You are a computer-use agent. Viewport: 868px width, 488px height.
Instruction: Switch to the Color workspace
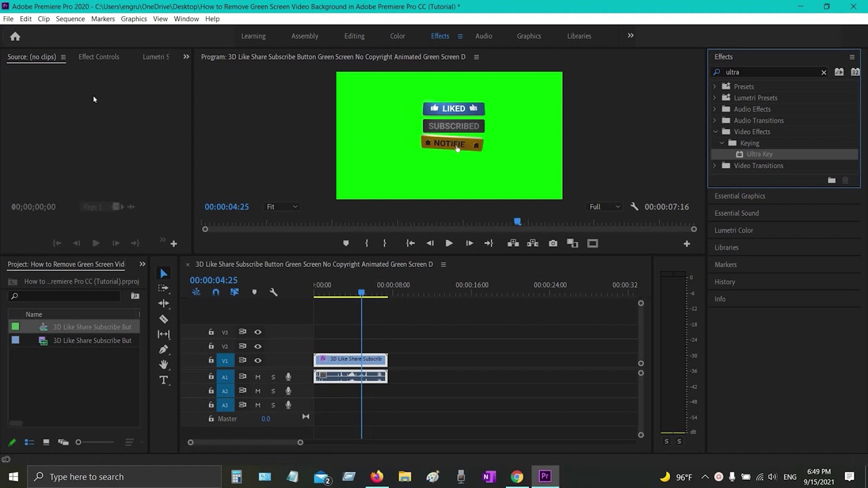[x=397, y=37]
